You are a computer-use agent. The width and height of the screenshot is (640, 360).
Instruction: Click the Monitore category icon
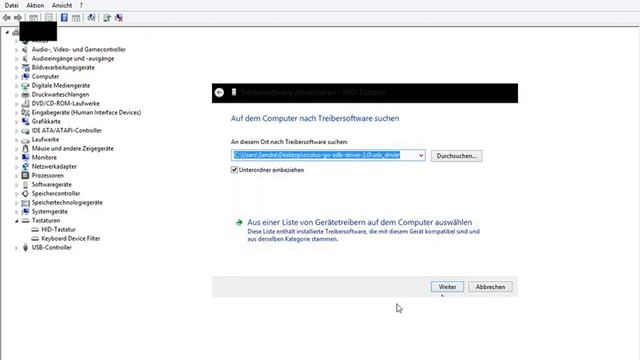pyautogui.click(x=25, y=157)
